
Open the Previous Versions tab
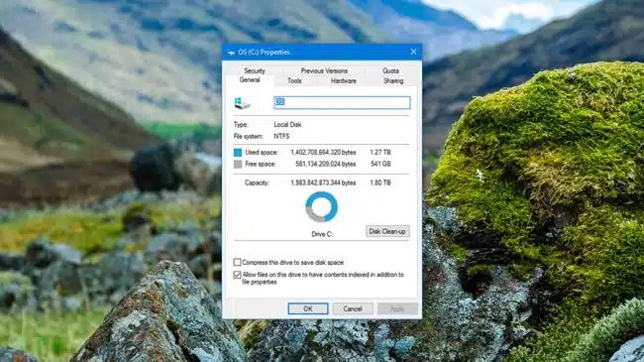324,70
